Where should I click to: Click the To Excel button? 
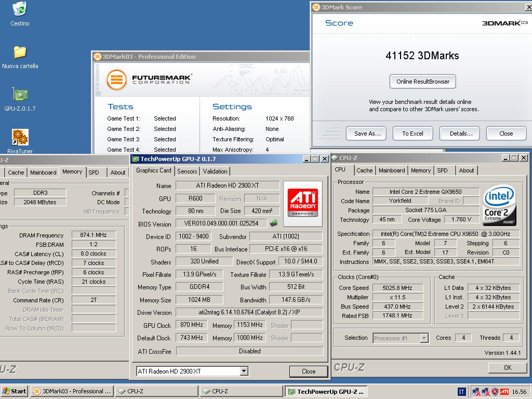point(413,134)
